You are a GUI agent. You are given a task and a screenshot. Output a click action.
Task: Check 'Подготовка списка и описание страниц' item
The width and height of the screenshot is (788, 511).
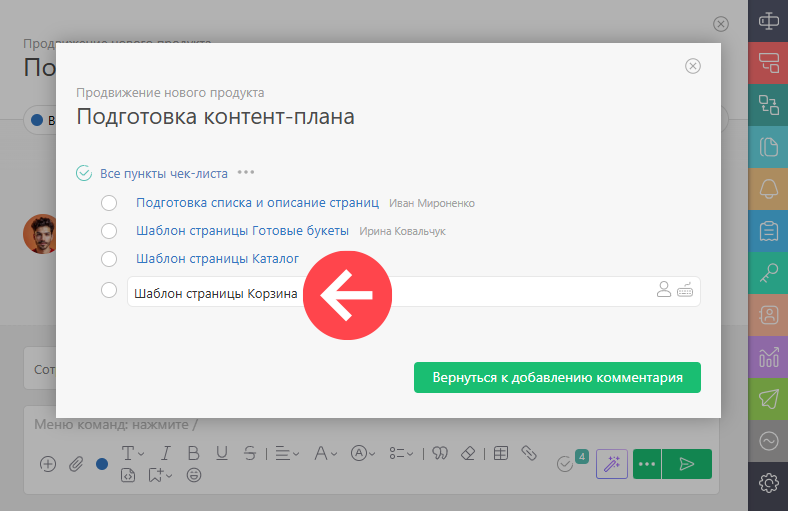point(109,203)
